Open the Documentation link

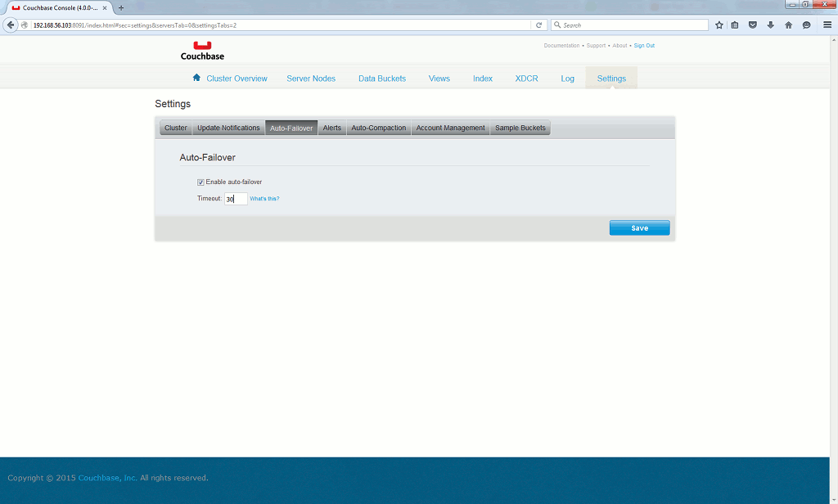pos(561,46)
